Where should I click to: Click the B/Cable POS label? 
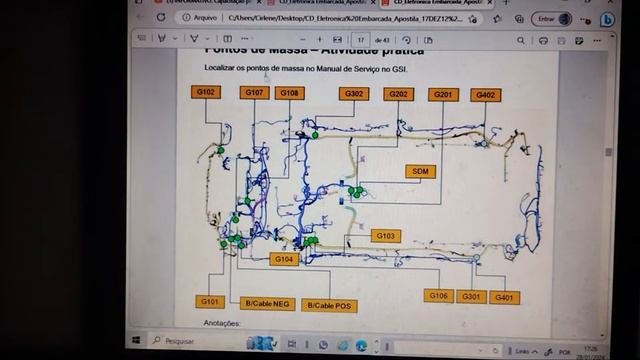pos(329,306)
